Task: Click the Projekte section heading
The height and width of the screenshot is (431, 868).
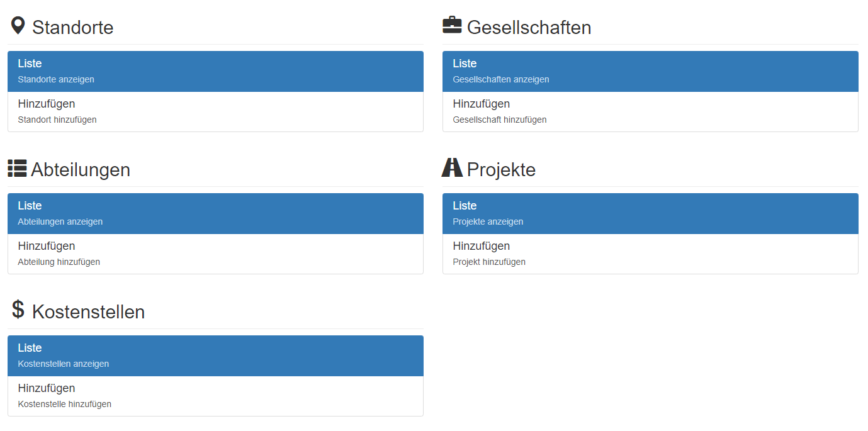Action: [501, 170]
